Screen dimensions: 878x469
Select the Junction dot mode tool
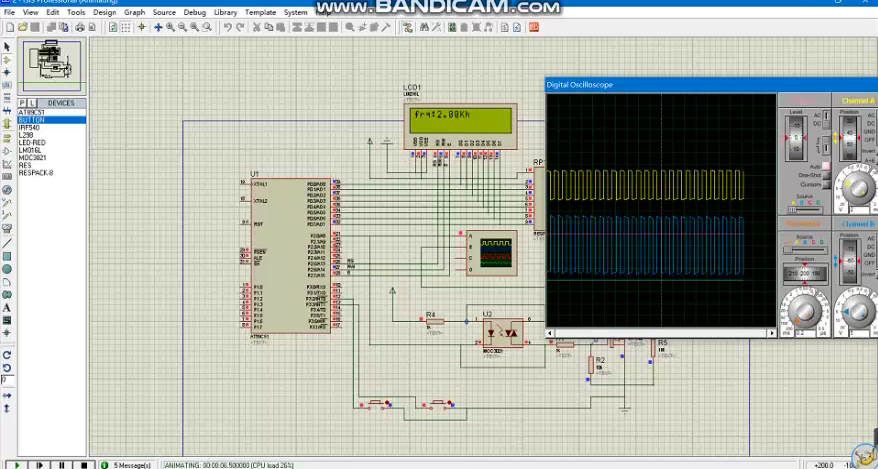7,73
